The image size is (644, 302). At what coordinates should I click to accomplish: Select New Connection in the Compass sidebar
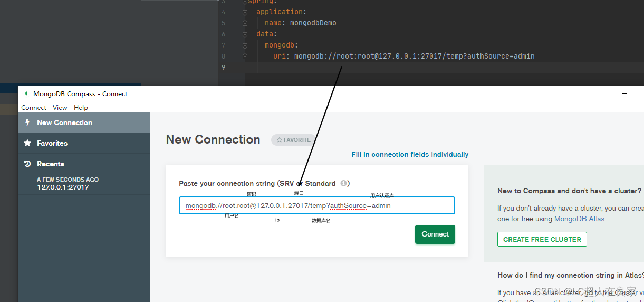(x=84, y=122)
